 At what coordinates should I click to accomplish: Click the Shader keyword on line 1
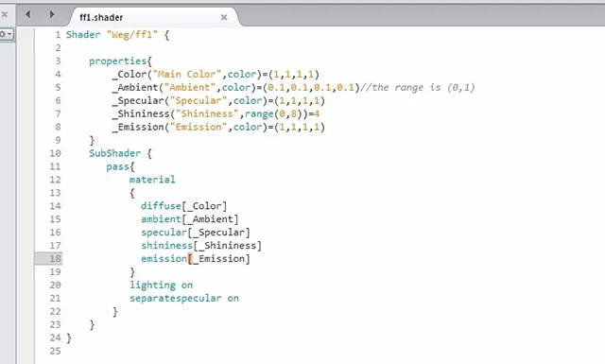pyautogui.click(x=83, y=35)
